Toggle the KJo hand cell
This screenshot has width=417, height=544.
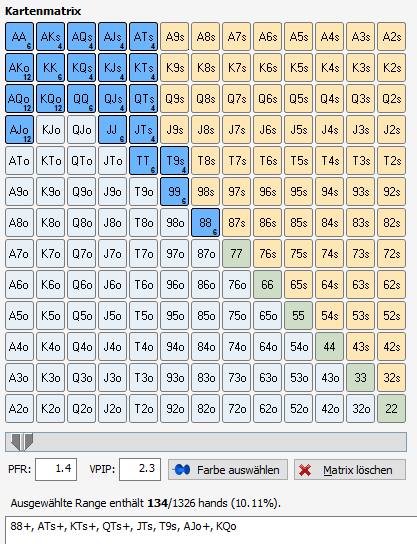(51, 130)
